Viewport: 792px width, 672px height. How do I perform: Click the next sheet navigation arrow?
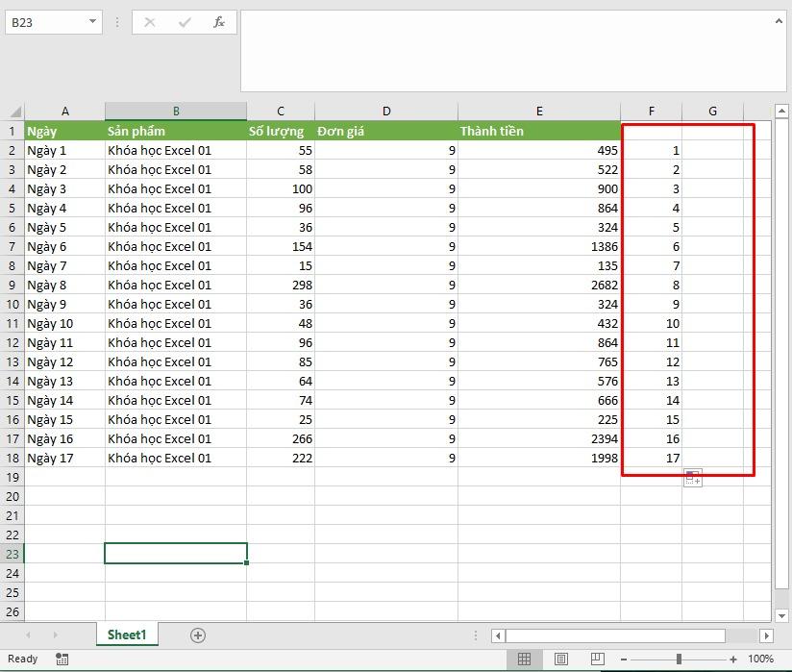point(55,635)
